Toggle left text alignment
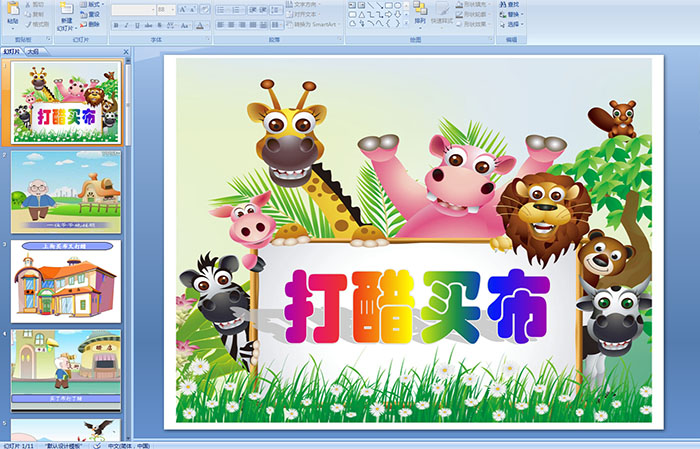The image size is (700, 449). (x=221, y=25)
